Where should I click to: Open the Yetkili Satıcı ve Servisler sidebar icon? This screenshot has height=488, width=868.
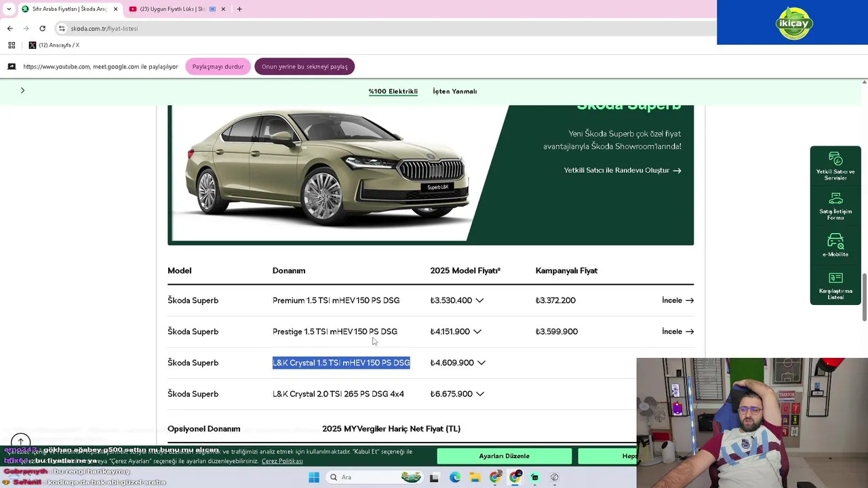(835, 166)
